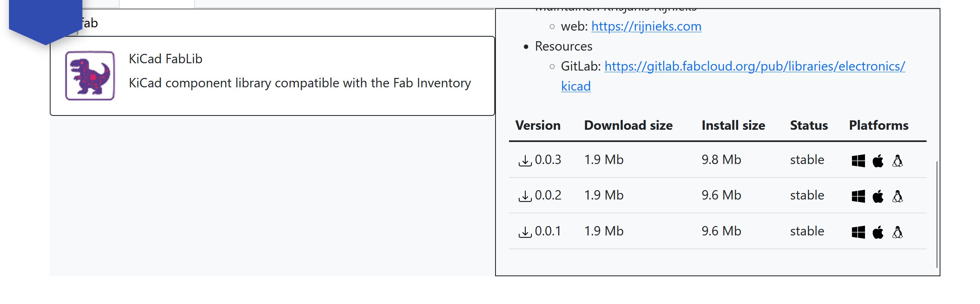Click version number 0.0.2 text
This screenshot has height=304, width=980.
point(548,195)
